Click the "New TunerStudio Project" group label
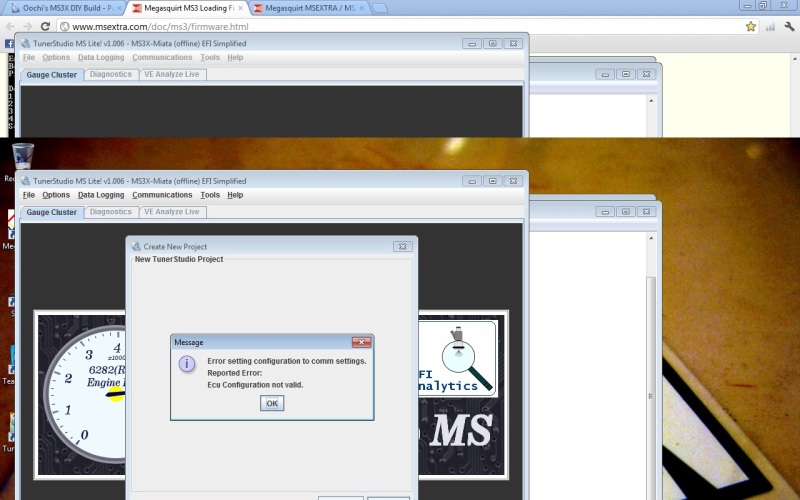The image size is (800, 500). [x=179, y=259]
